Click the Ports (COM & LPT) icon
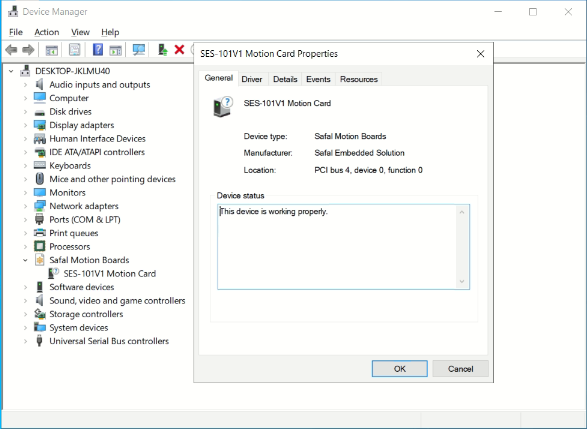 pos(39,219)
